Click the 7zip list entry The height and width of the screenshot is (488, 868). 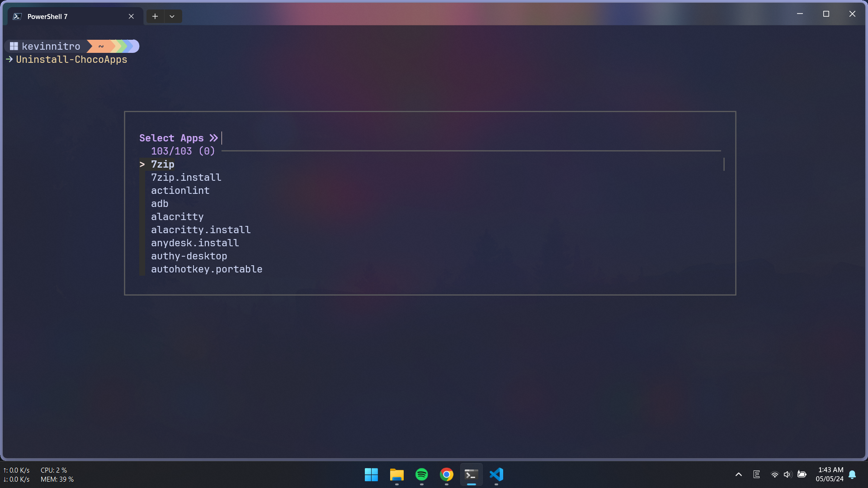[163, 164]
